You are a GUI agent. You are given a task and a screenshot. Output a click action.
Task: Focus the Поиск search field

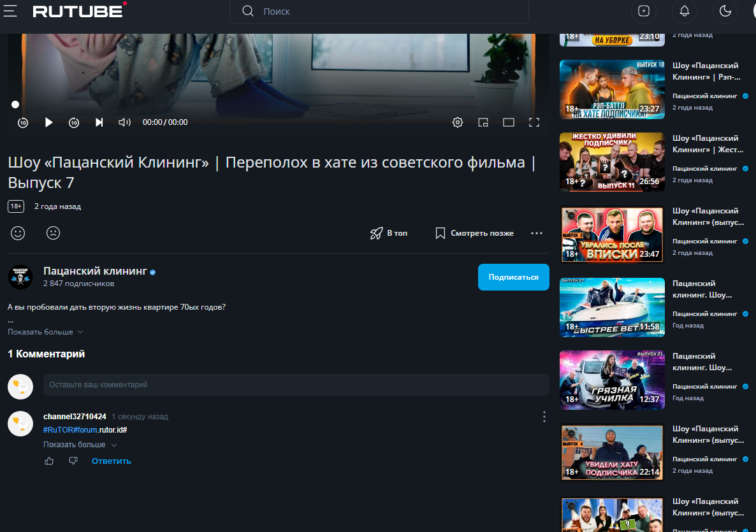click(x=379, y=11)
